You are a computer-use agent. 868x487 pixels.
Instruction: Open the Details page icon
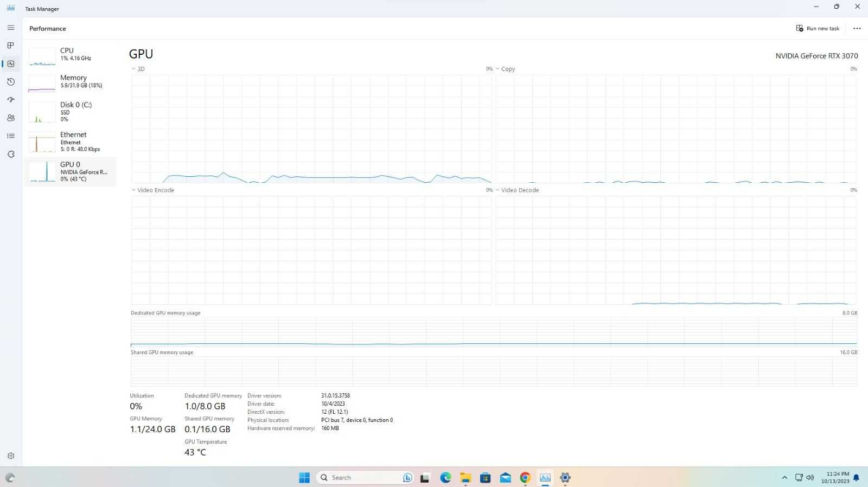point(11,136)
